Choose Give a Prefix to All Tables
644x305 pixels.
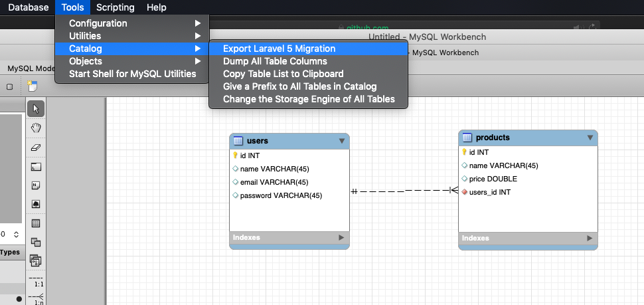[309, 87]
